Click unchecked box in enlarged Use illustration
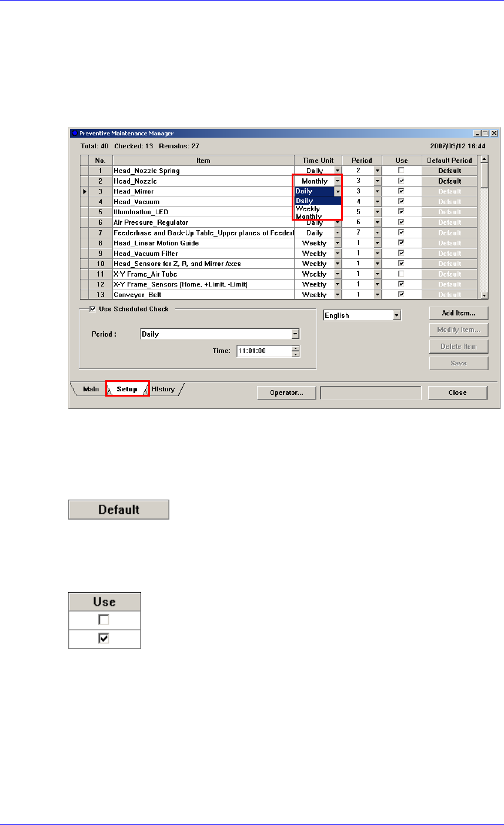 [105, 620]
